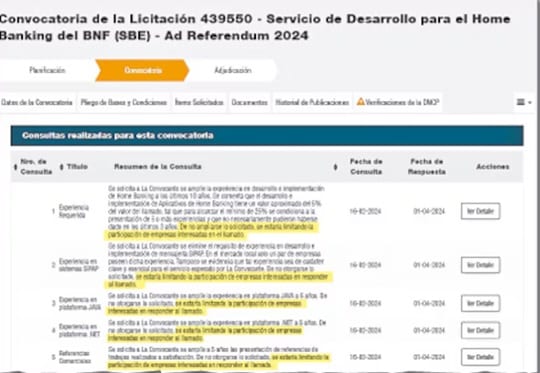The image size is (540, 373).
Task: Open the Ítems Solicitados tab
Action: click(199, 102)
